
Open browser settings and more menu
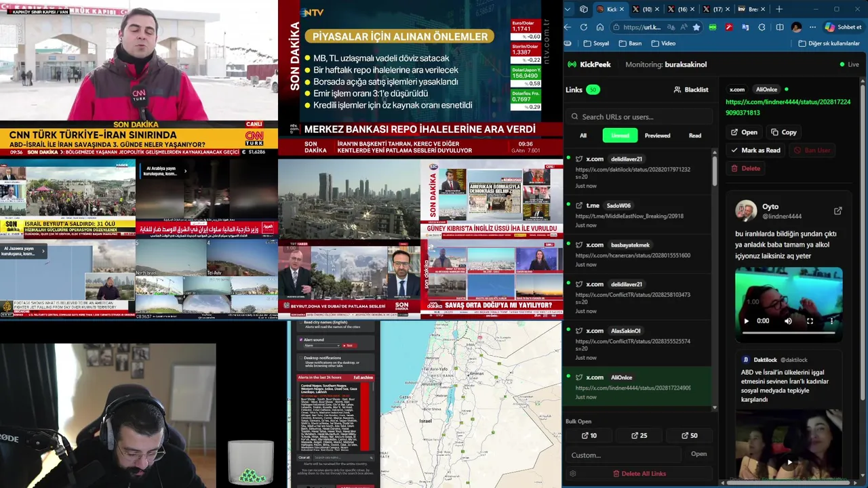[811, 27]
